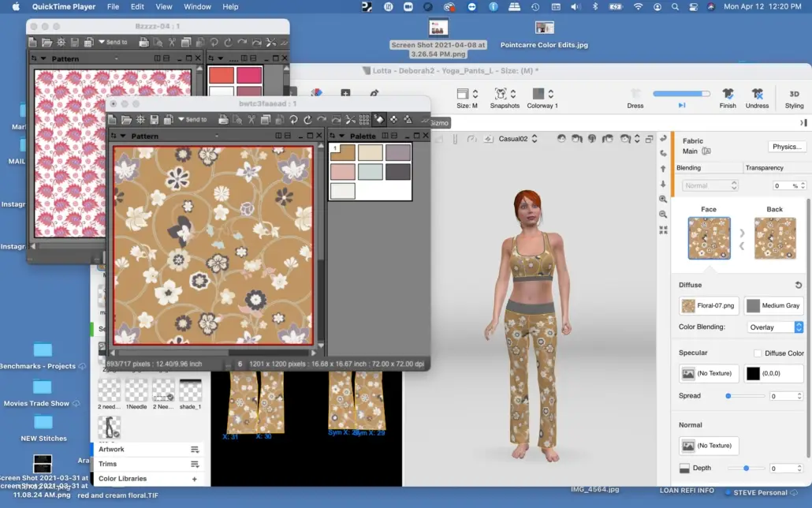Open the Color Blending Overlay dropdown
Viewport: 812px width, 508px height.
pyautogui.click(x=775, y=327)
